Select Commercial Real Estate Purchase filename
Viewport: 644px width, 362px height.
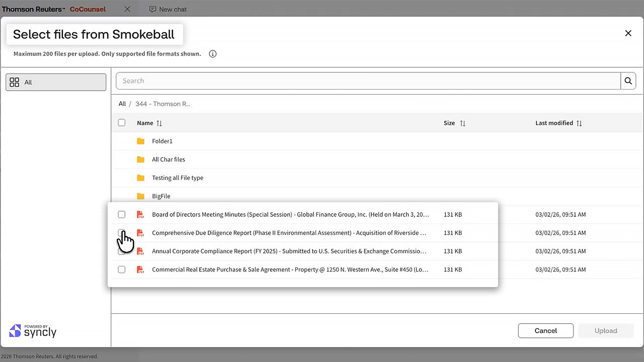(x=290, y=269)
